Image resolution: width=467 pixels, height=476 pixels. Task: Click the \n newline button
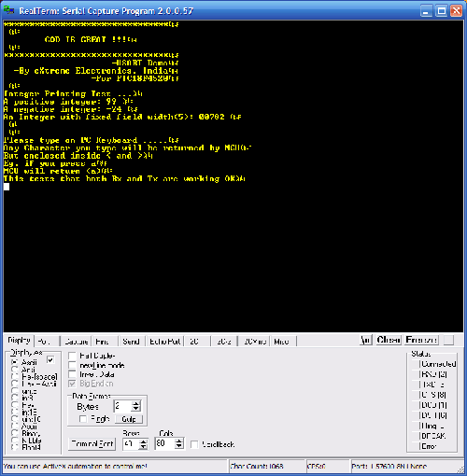(x=366, y=340)
